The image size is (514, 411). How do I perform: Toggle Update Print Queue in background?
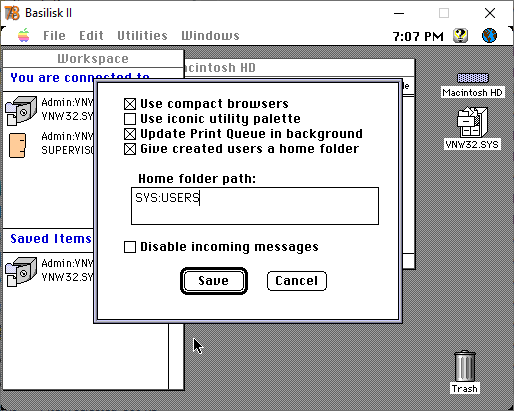click(x=130, y=134)
